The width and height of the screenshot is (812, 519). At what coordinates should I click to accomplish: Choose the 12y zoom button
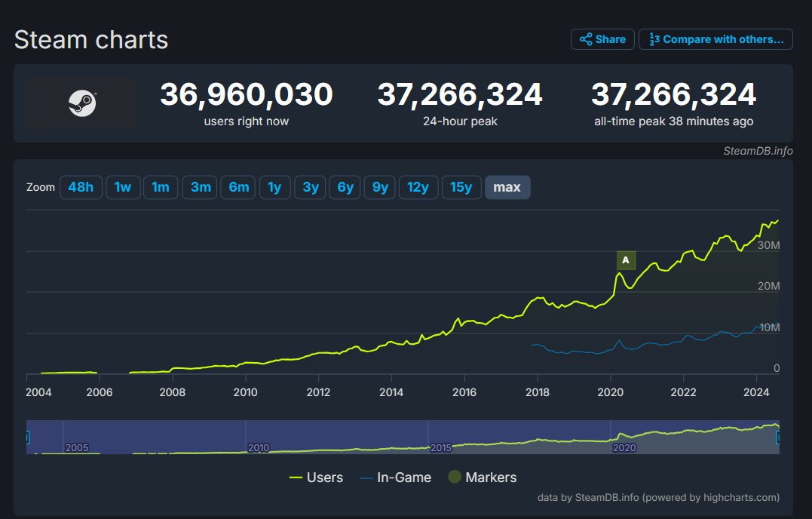[x=418, y=187]
